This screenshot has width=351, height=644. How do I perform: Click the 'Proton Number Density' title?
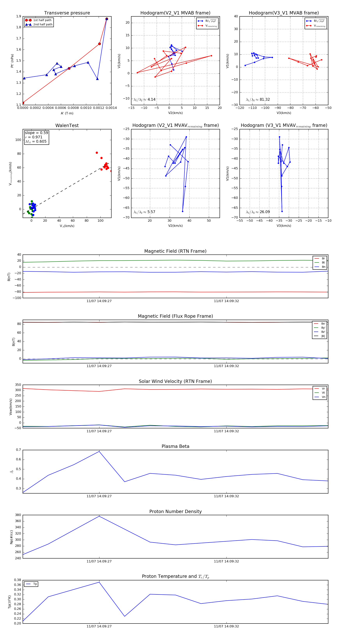click(x=175, y=511)
